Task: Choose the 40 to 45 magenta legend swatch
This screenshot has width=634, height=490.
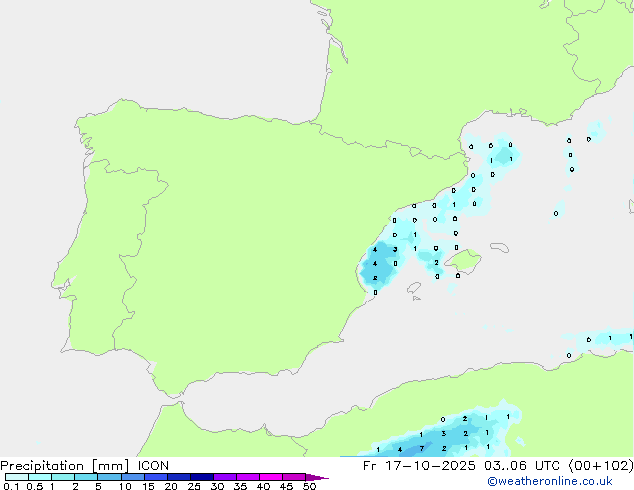Action: [271, 477]
